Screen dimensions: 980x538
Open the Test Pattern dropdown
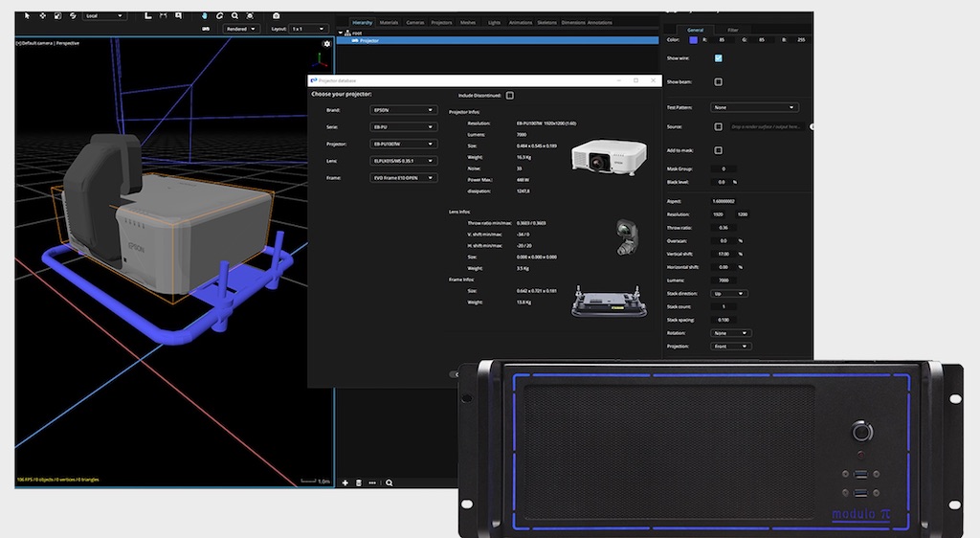[754, 107]
